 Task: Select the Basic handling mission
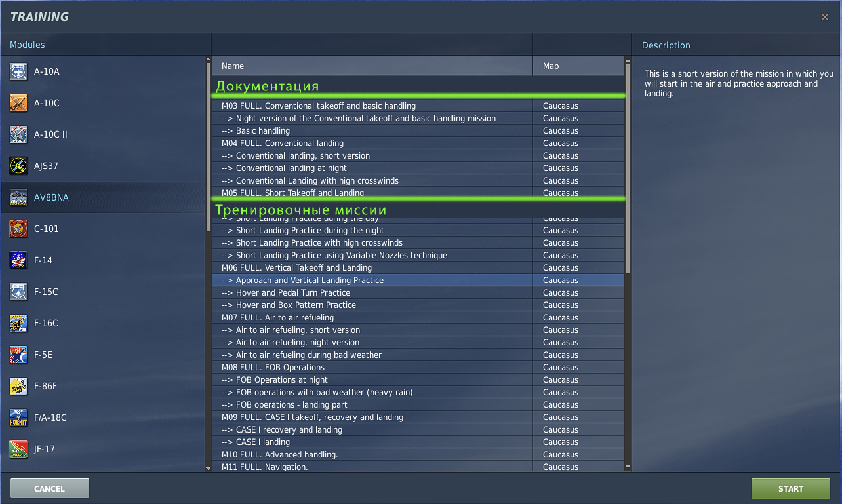click(x=418, y=130)
